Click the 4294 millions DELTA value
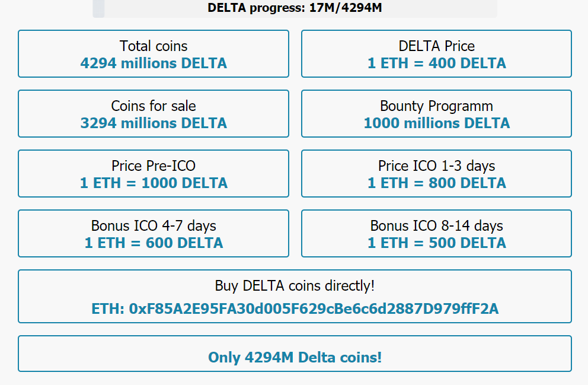Viewport: 588px width, 385px height. [x=154, y=63]
